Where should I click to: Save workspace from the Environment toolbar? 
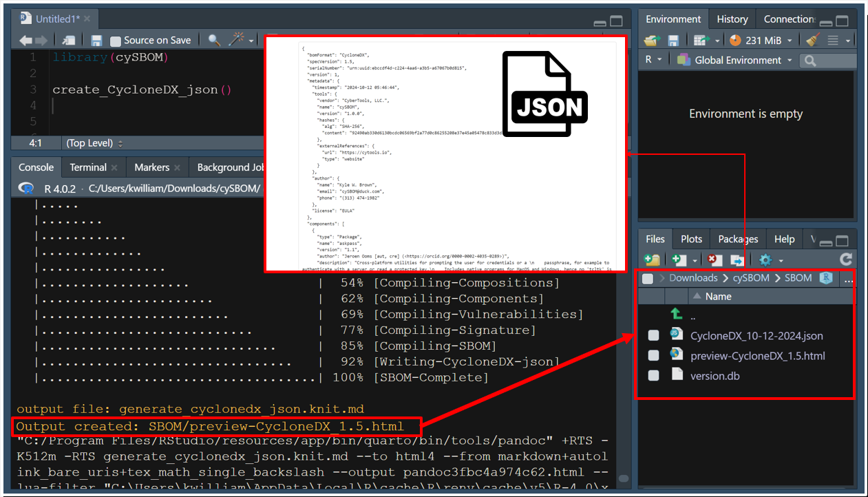pyautogui.click(x=673, y=41)
